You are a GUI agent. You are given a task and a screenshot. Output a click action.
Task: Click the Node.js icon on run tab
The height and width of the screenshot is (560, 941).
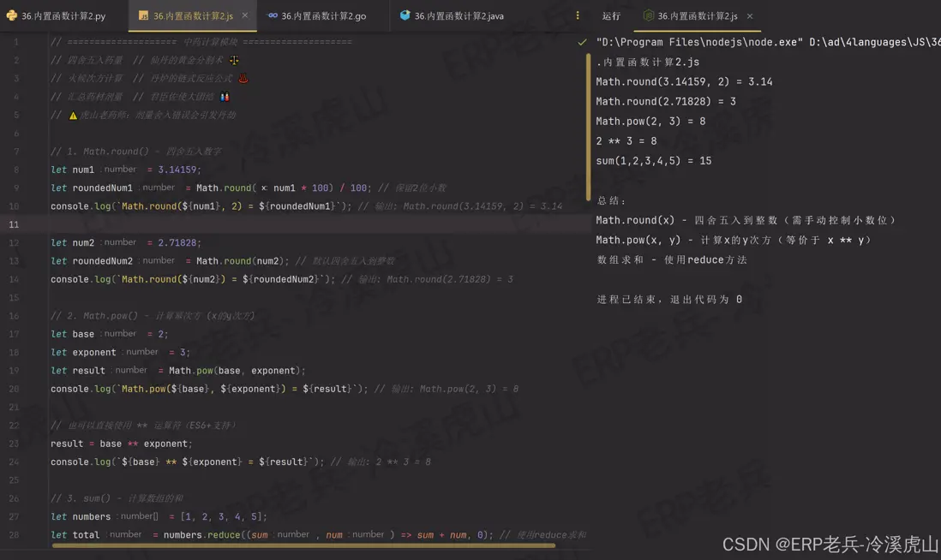click(x=648, y=15)
